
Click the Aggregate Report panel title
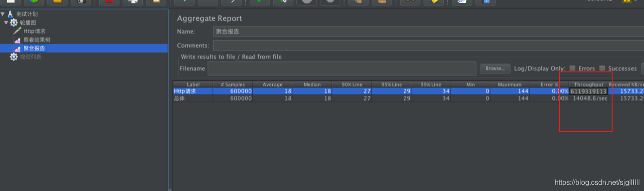point(209,18)
